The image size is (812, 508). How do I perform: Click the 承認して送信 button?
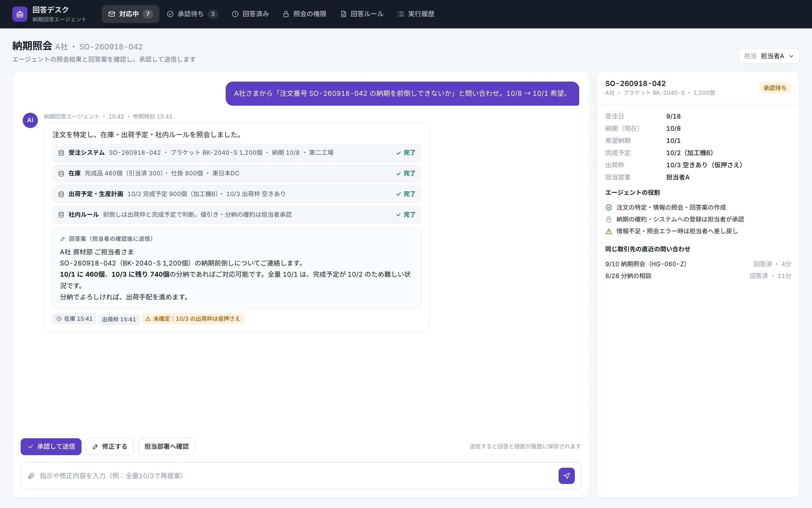point(51,447)
